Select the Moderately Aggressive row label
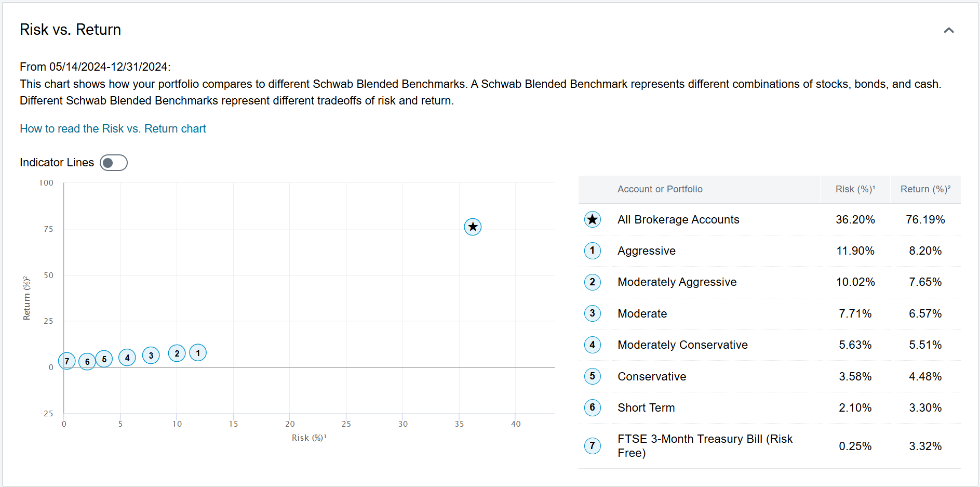Image resolution: width=980 pixels, height=487 pixels. click(x=677, y=282)
